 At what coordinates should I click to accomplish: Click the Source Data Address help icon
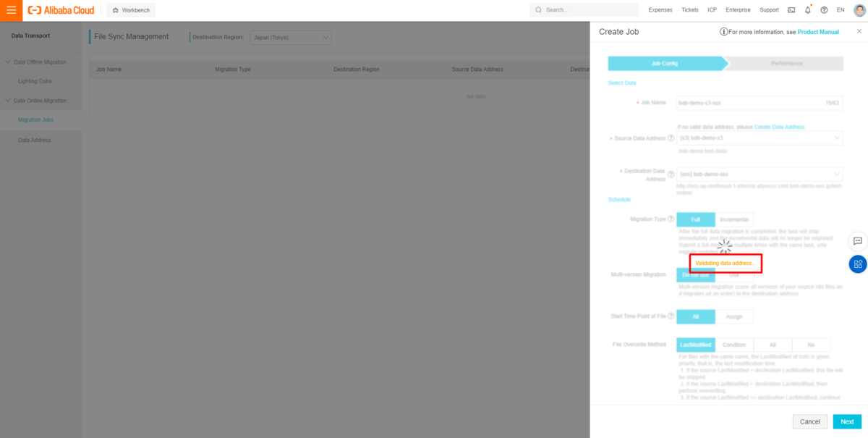671,138
